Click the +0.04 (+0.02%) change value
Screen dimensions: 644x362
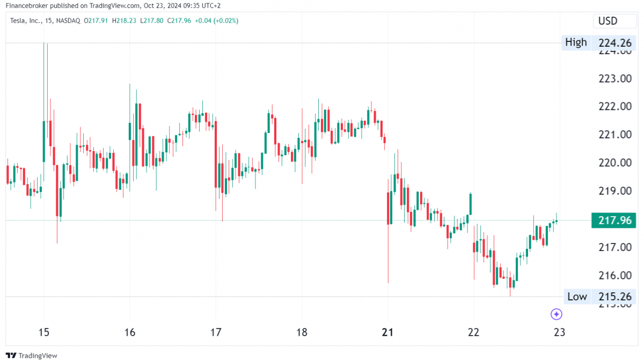[217, 21]
